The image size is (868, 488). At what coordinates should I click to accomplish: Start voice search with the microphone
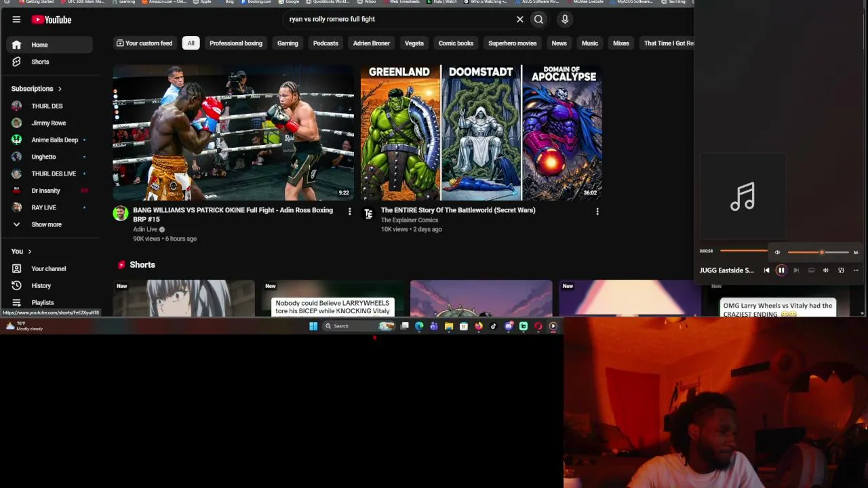tap(565, 19)
